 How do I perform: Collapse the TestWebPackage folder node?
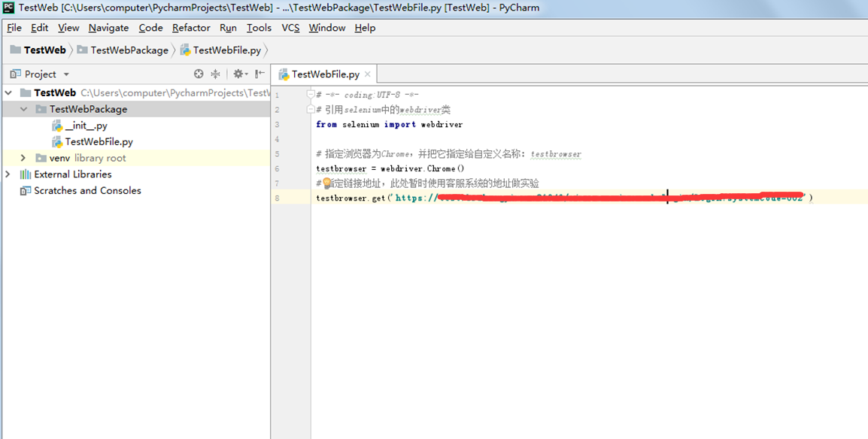tap(23, 110)
